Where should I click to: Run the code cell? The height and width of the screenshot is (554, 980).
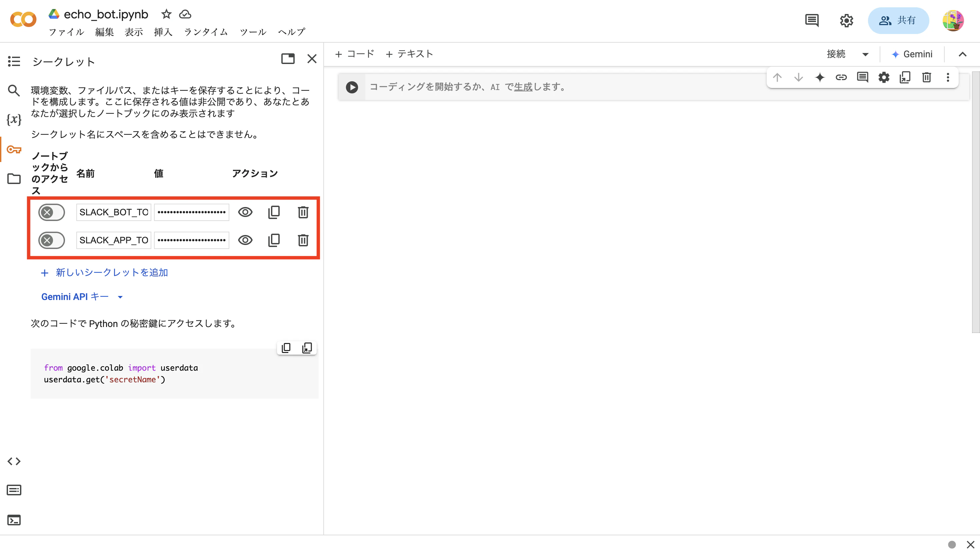(x=352, y=87)
